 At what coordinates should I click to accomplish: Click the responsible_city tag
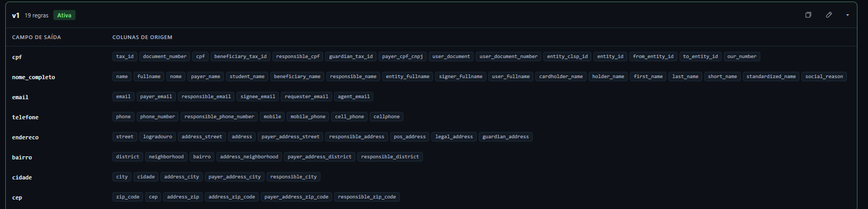click(294, 177)
